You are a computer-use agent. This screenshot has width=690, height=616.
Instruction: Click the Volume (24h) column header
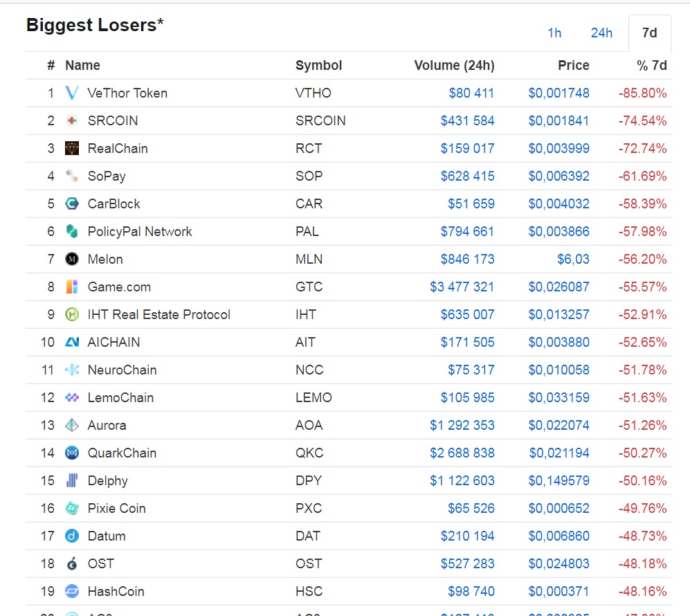[x=454, y=65]
